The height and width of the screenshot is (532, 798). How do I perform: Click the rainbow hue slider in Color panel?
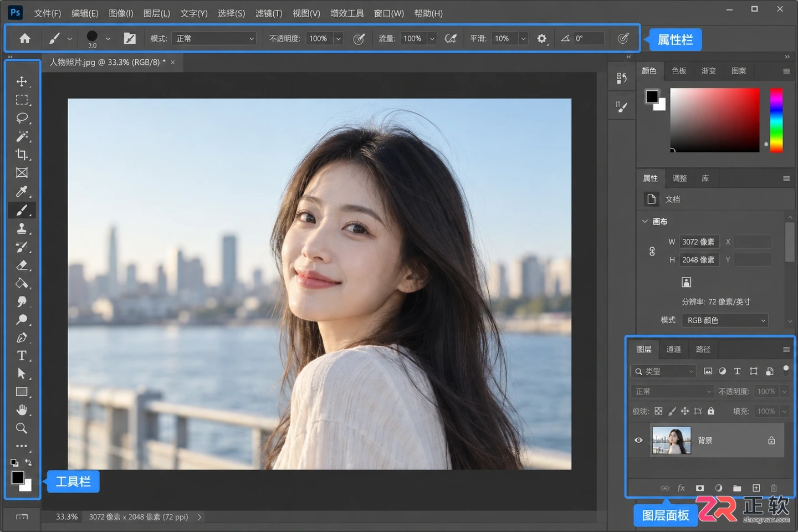pyautogui.click(x=776, y=120)
